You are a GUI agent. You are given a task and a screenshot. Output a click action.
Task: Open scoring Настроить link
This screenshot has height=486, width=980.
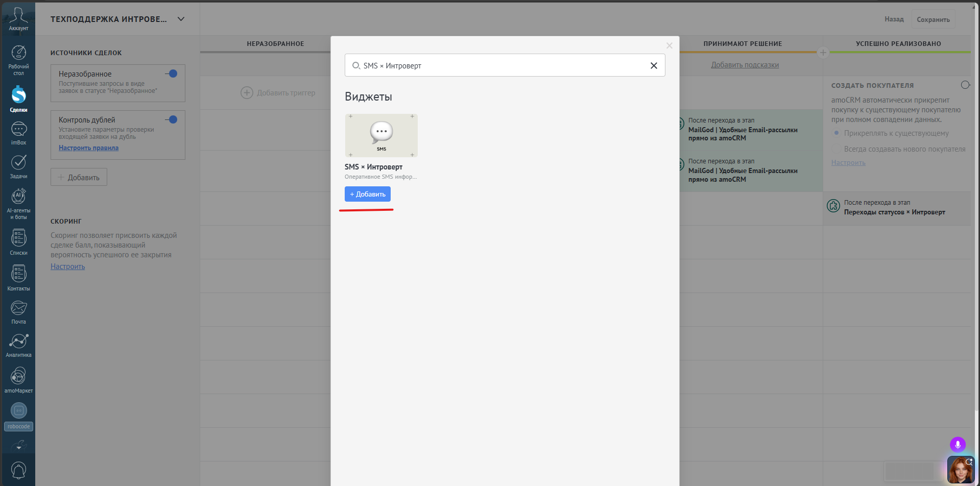pyautogui.click(x=67, y=266)
